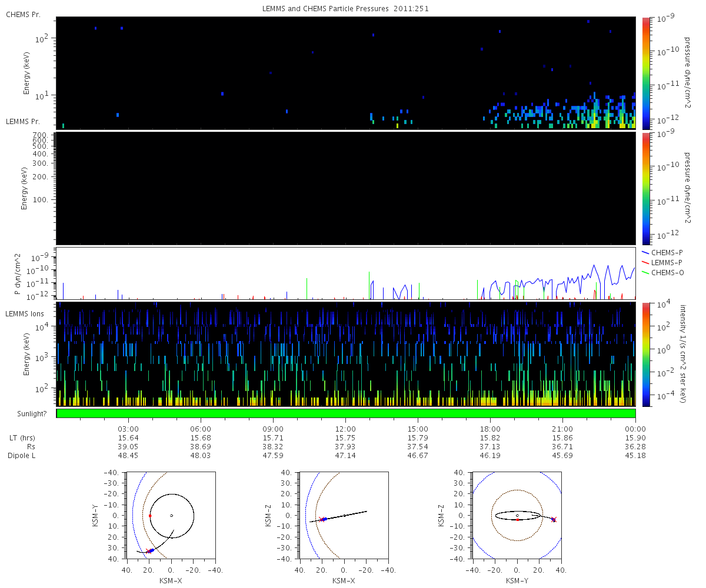Click the red marker in KSM-X/KSM-Y orbit plot
Image resolution: width=706 pixels, height=588 pixels.
[x=150, y=516]
